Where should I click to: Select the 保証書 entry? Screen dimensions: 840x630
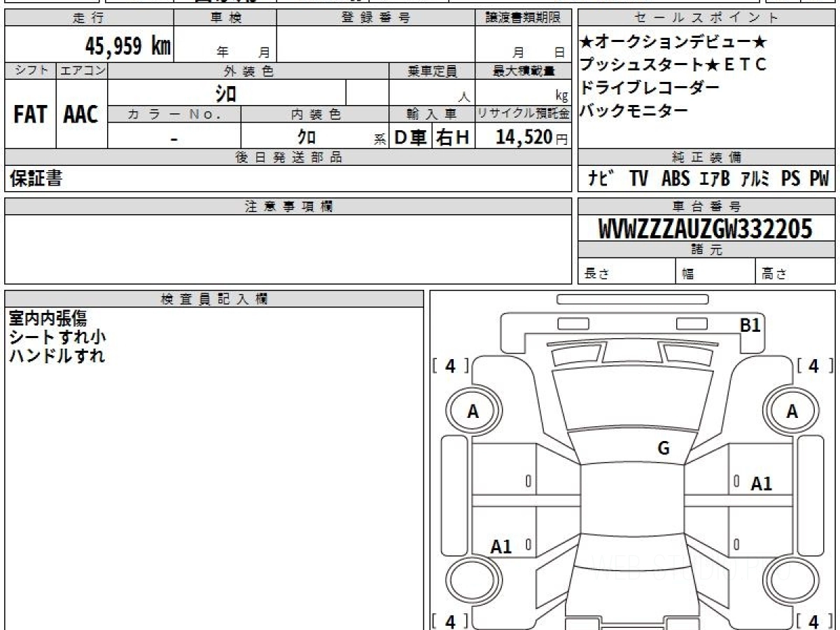tap(36, 178)
